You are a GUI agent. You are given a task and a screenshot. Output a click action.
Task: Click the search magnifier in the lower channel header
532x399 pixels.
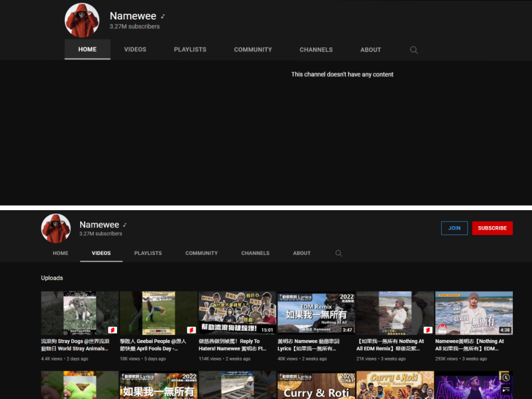[339, 254]
